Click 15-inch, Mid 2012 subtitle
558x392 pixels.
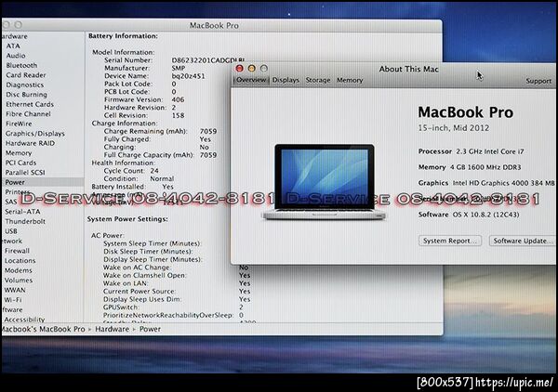tap(454, 128)
